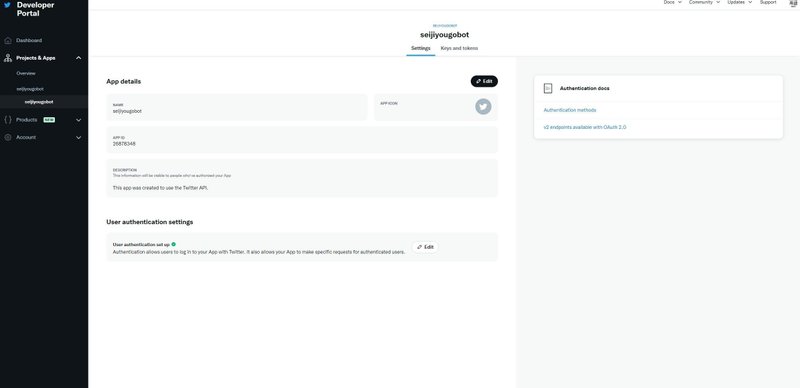This screenshot has height=388, width=800.
Task: Select the App ID 26878348
Action: click(124, 144)
